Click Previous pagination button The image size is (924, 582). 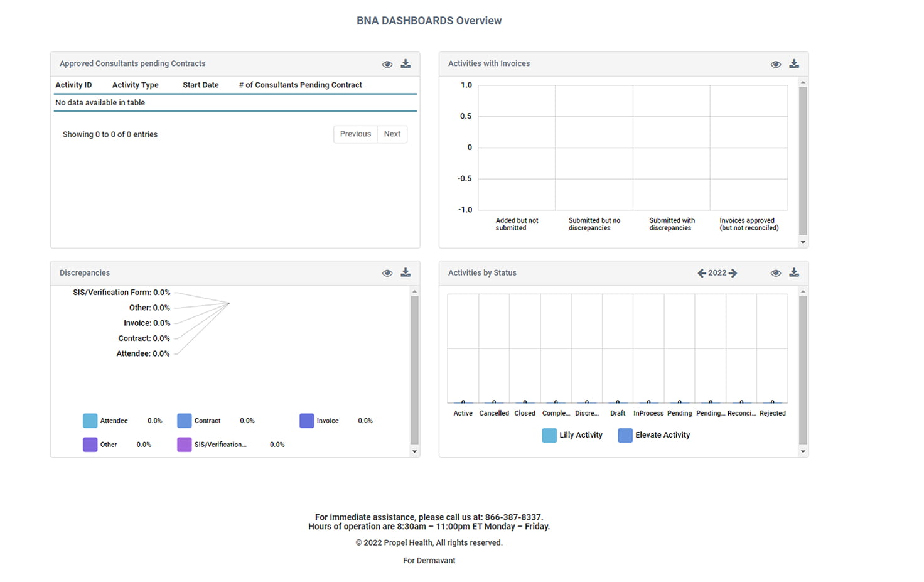tap(355, 134)
